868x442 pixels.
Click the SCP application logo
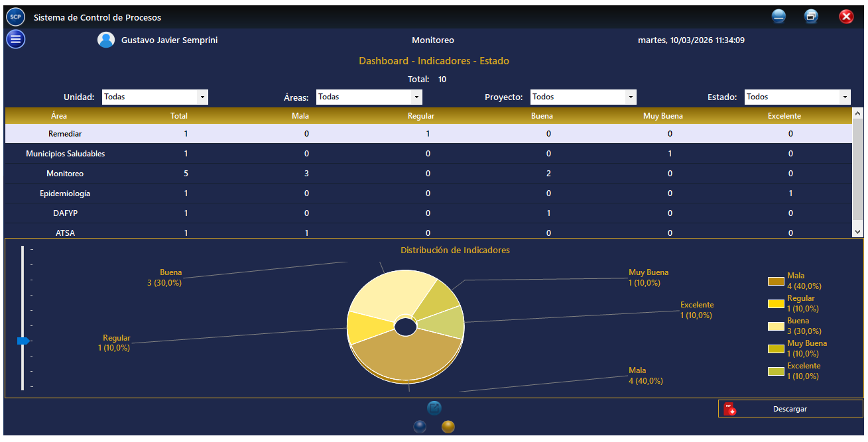[x=16, y=17]
